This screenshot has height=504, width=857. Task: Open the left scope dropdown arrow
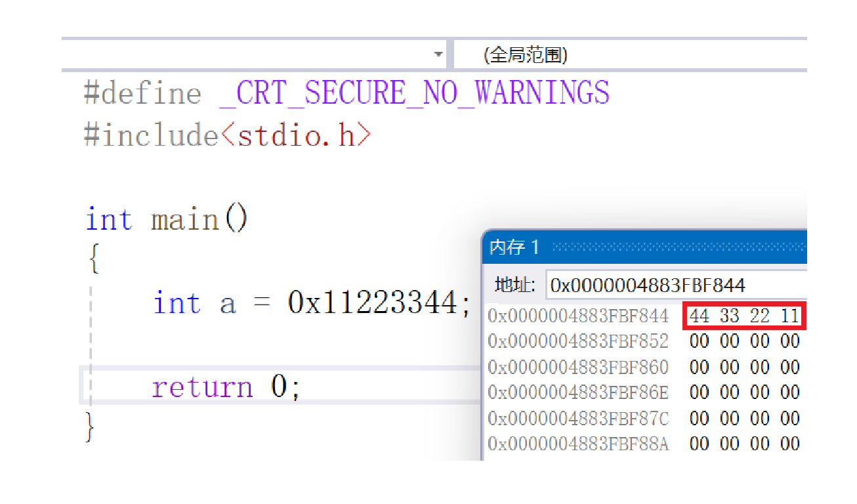click(x=439, y=54)
